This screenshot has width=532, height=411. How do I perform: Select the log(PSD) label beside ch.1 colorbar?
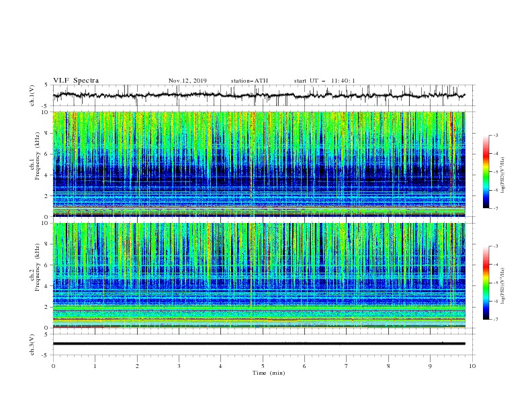[502, 175]
